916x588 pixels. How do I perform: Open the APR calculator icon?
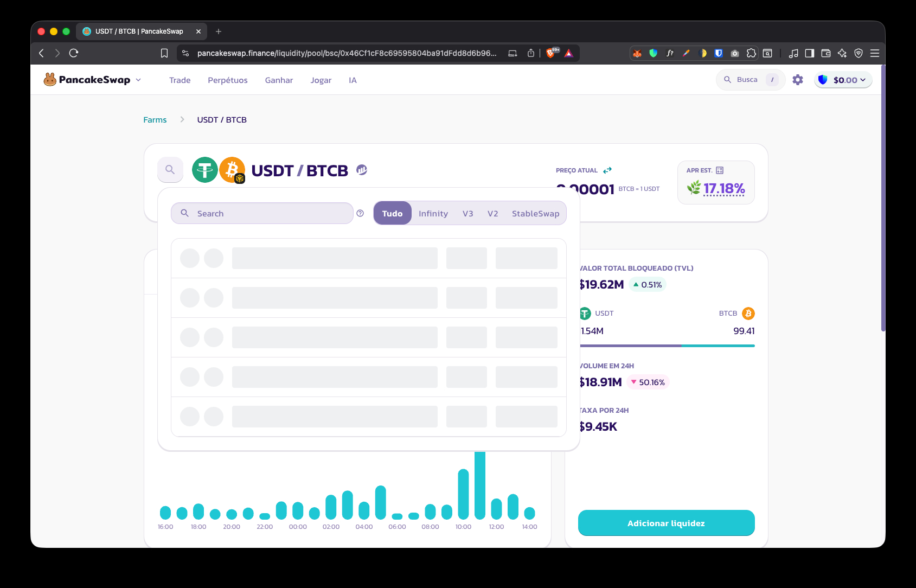[720, 170]
